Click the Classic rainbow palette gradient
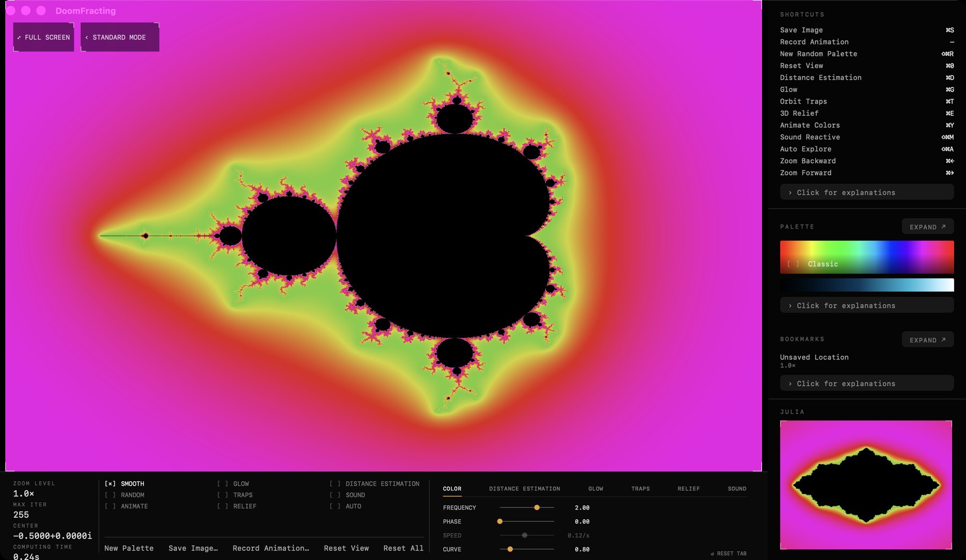 point(867,257)
